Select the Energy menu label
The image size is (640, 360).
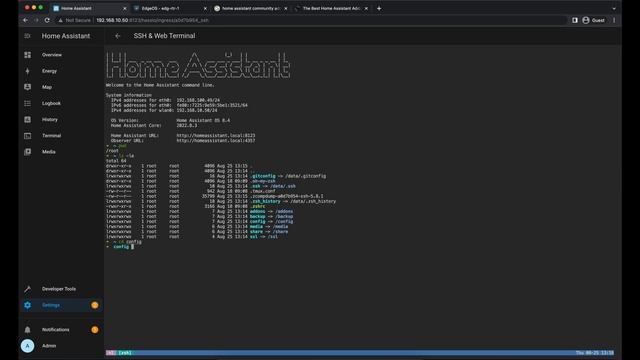click(49, 71)
